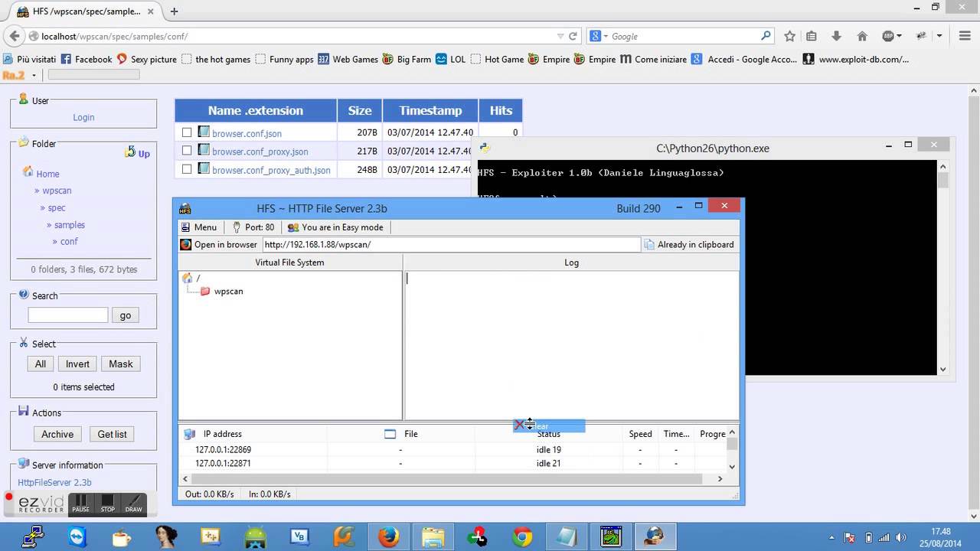The height and width of the screenshot is (551, 980).
Task: Sort by Name .extension column header
Action: [x=256, y=110]
